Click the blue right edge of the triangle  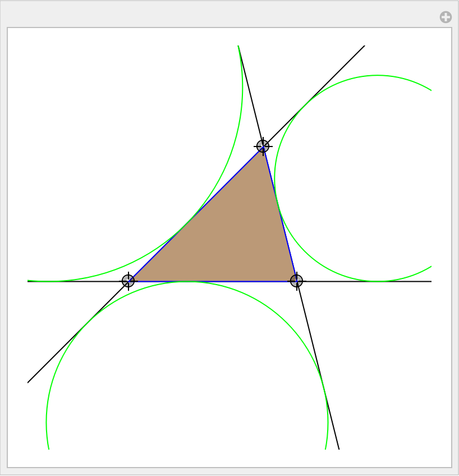pos(279,214)
